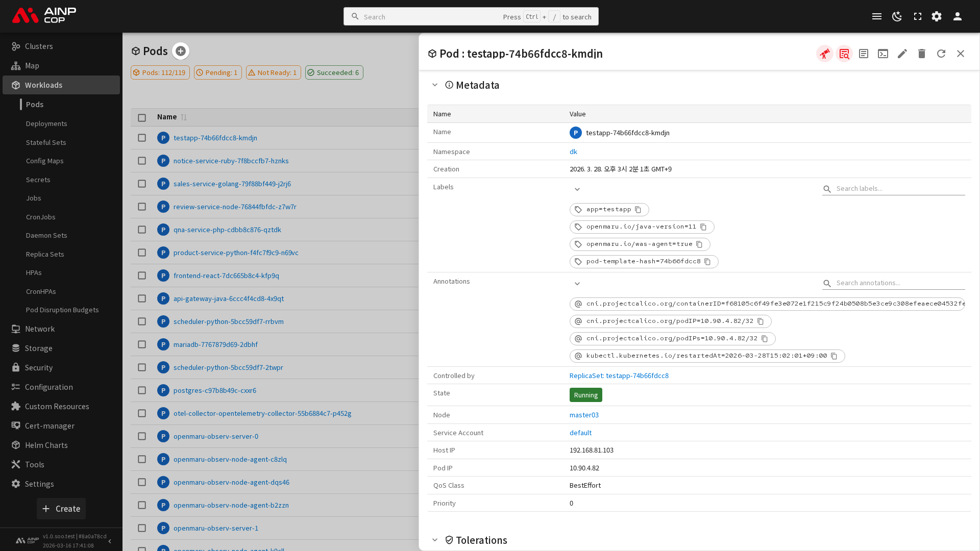
Task: Delete pod using trash icon
Action: click(922, 54)
